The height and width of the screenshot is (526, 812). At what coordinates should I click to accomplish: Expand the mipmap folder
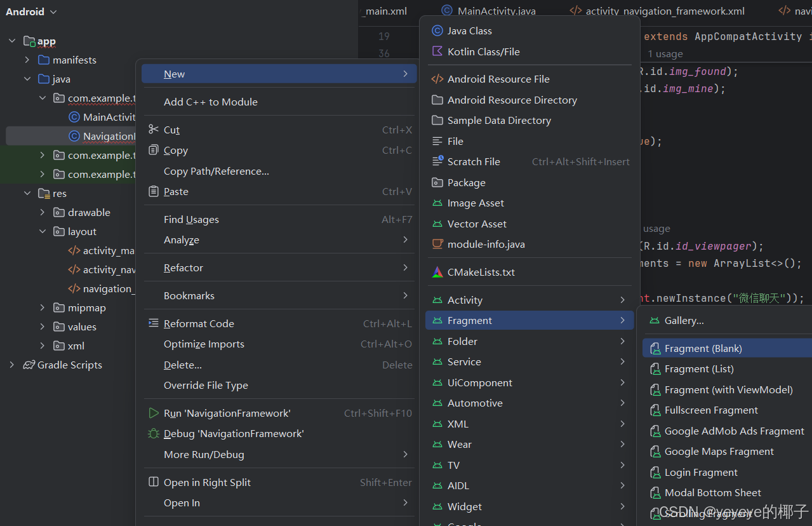click(x=43, y=307)
